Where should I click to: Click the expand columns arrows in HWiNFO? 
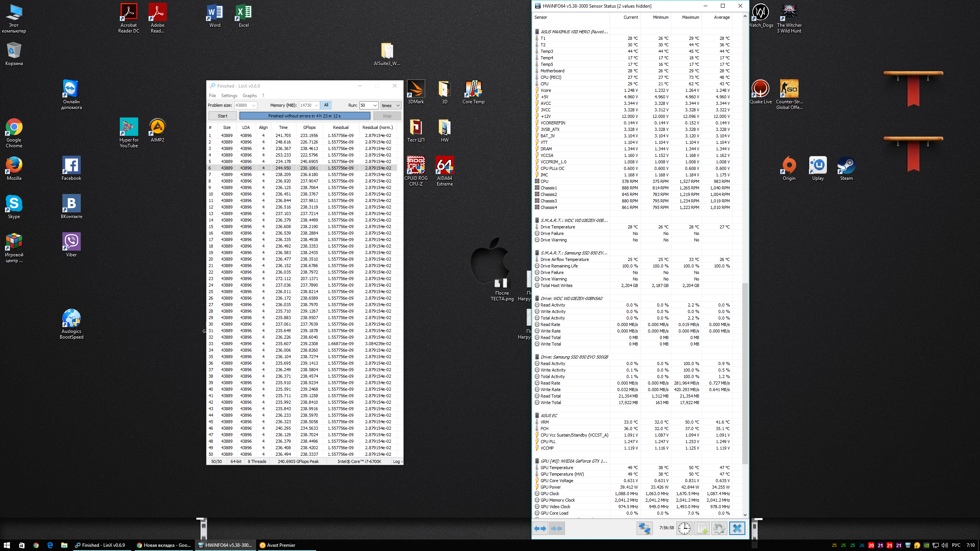click(x=540, y=528)
